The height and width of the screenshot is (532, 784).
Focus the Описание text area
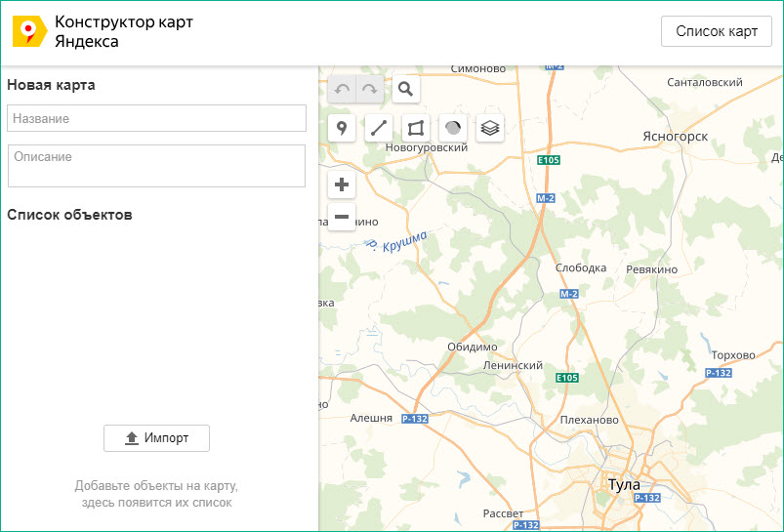pos(156,166)
